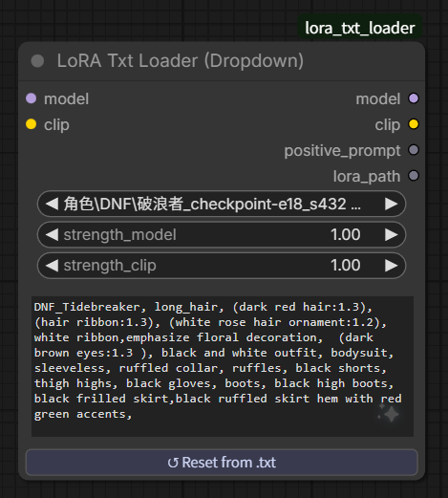The image size is (448, 498).
Task: Click the positive_prompt output label
Action: coord(342,151)
